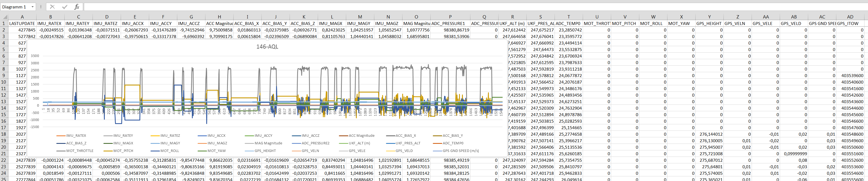The width and height of the screenshot is (868, 181).
Task: Click the Enter checkmark formula icon
Action: point(64,7)
